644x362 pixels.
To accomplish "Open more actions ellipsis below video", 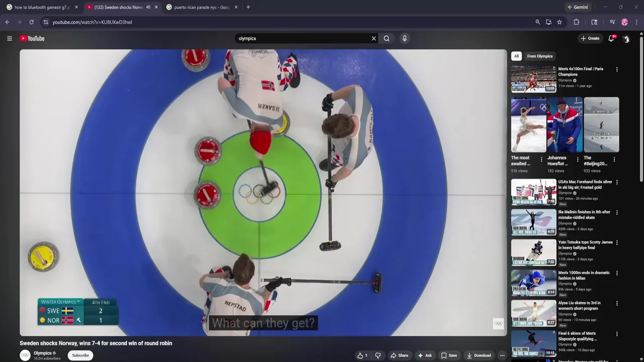I will tap(502, 355).
